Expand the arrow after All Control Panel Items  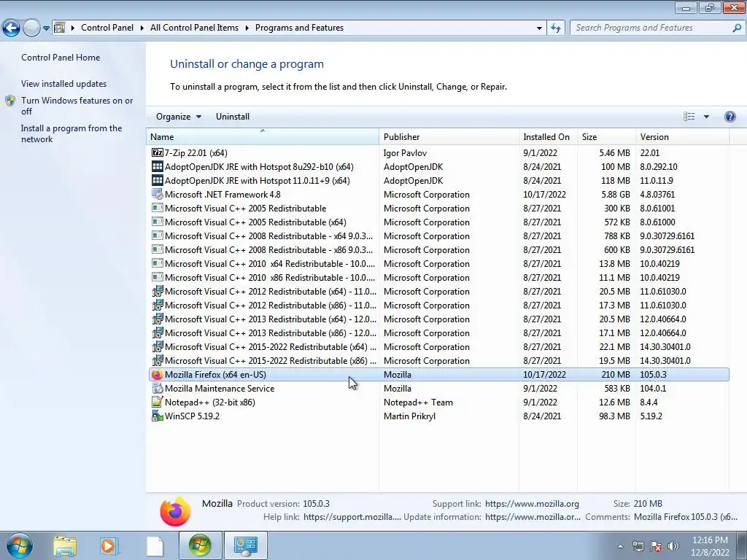tap(247, 28)
